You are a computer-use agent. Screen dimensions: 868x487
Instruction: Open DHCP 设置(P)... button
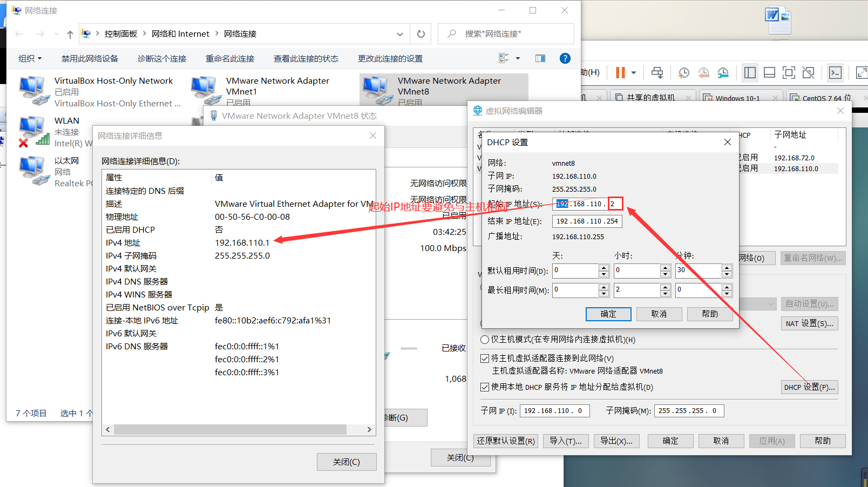coord(810,387)
